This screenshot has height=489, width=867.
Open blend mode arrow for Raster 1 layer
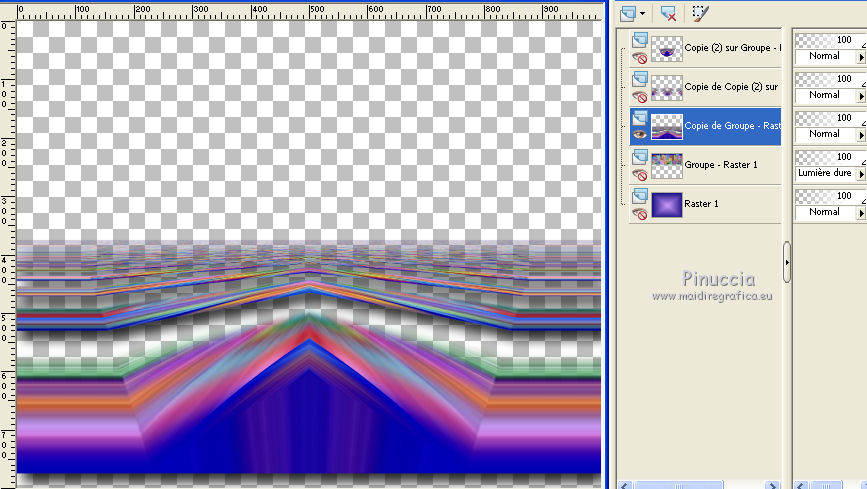pos(861,213)
